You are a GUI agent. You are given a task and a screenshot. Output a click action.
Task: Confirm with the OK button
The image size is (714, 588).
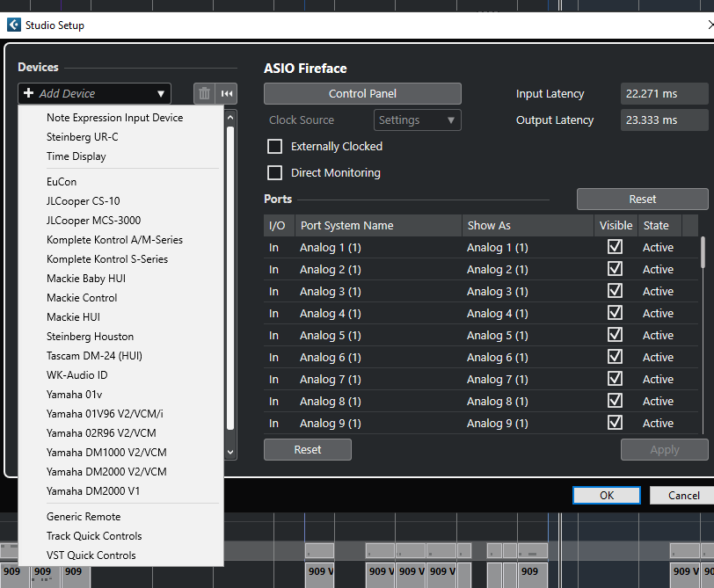(x=607, y=495)
